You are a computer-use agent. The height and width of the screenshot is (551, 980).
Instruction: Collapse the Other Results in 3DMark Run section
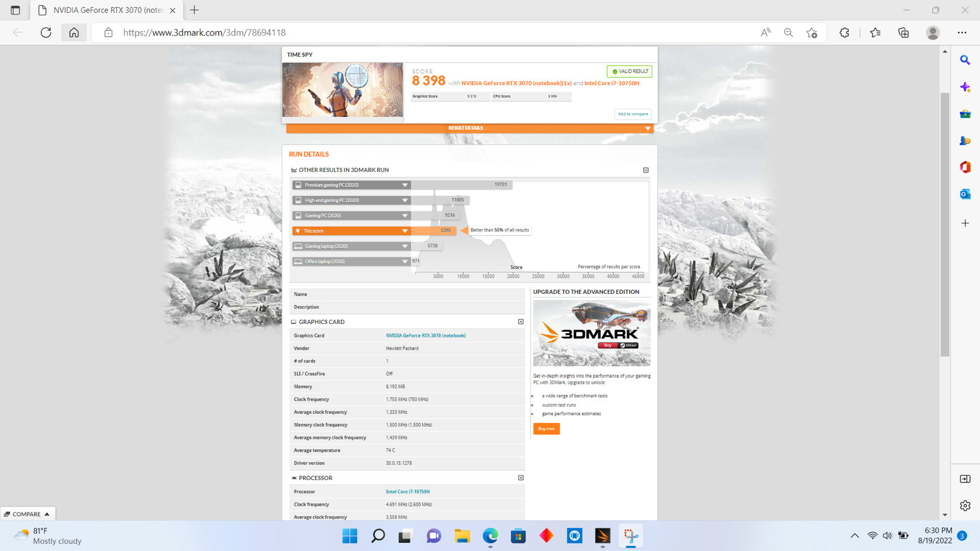coord(646,170)
